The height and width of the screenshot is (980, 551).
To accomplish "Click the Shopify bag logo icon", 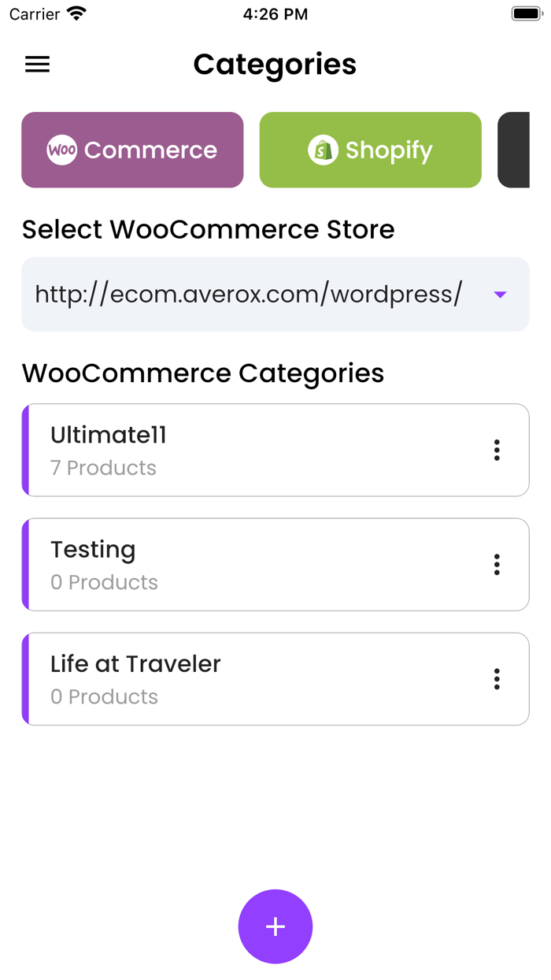I will (x=323, y=150).
